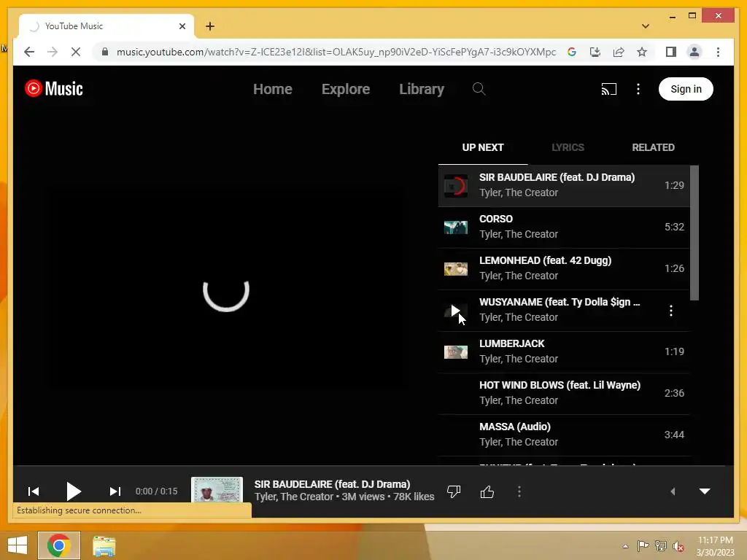Select LUMBERJACK in the queue

tap(564, 351)
